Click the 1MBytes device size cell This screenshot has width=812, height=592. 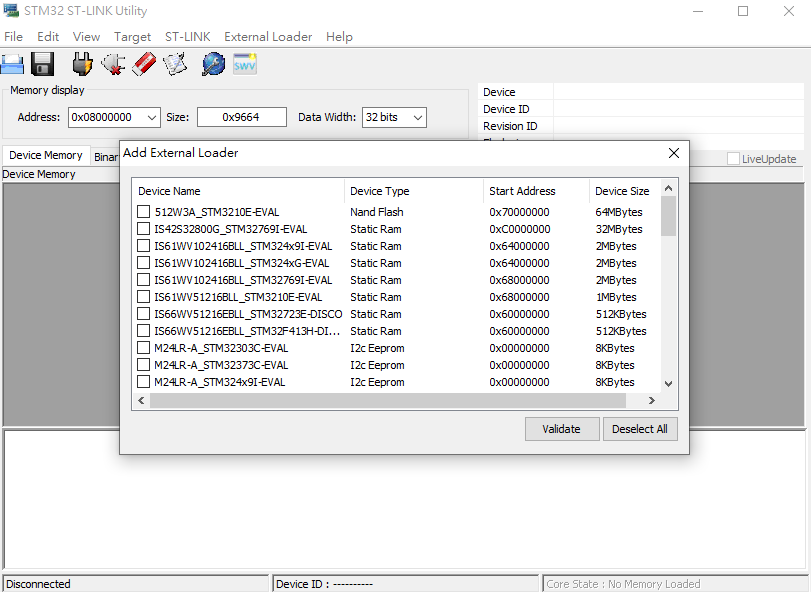coord(616,297)
